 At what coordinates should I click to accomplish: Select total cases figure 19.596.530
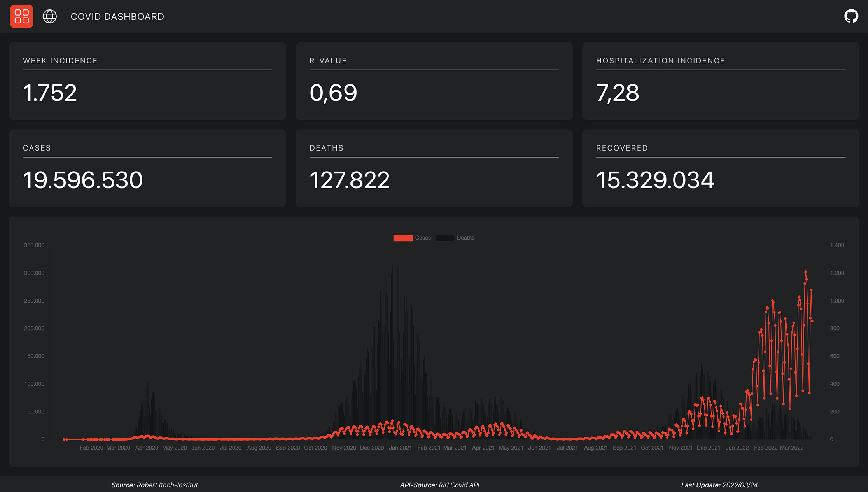click(83, 180)
